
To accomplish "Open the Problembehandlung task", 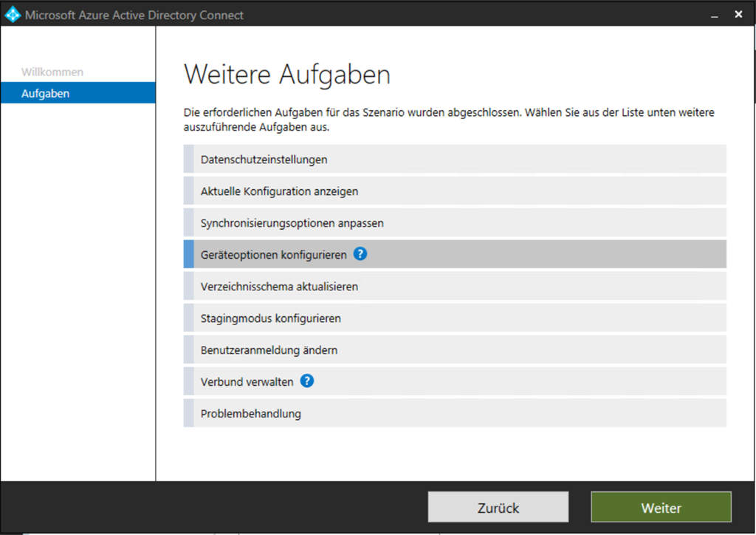I will click(x=250, y=414).
